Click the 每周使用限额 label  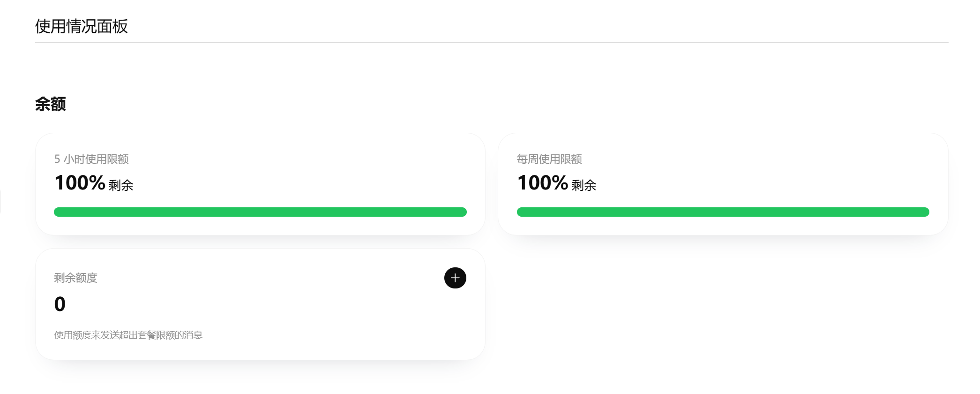[549, 159]
